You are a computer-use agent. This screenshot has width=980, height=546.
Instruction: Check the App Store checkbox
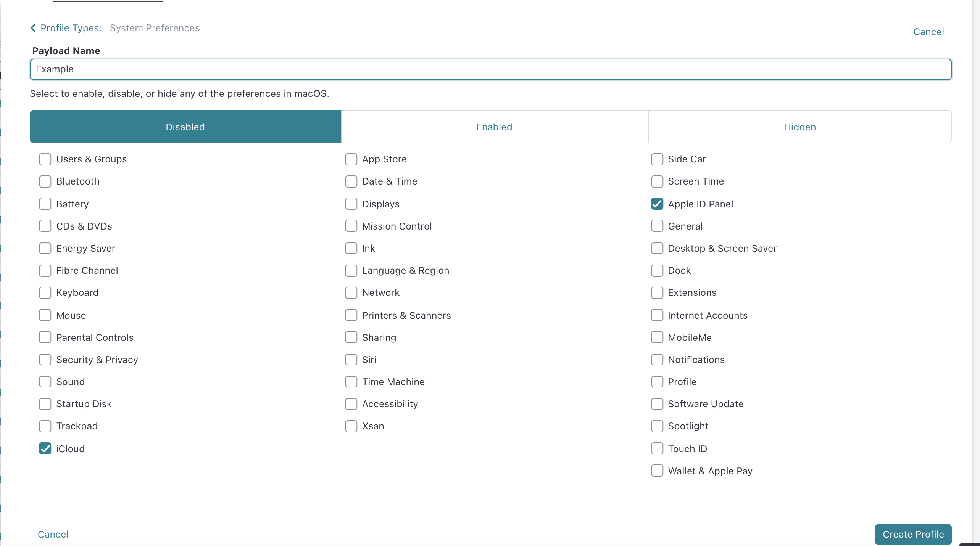coord(351,159)
